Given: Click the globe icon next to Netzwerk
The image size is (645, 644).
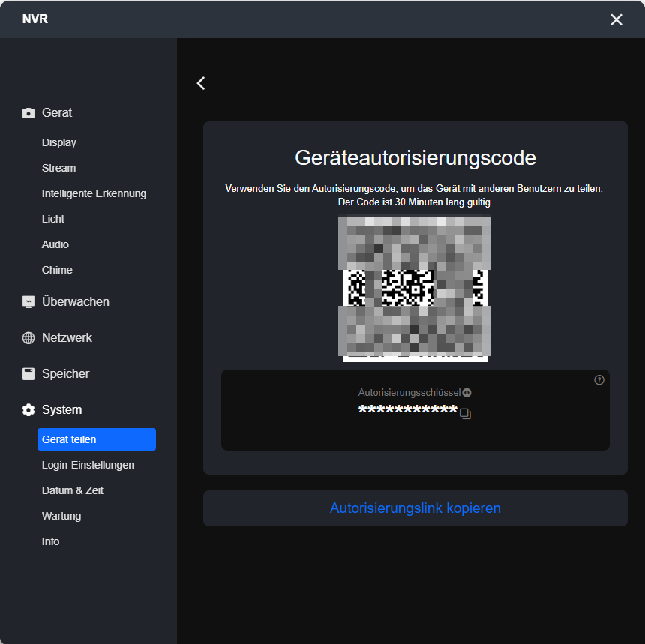Looking at the screenshot, I should [x=28, y=337].
